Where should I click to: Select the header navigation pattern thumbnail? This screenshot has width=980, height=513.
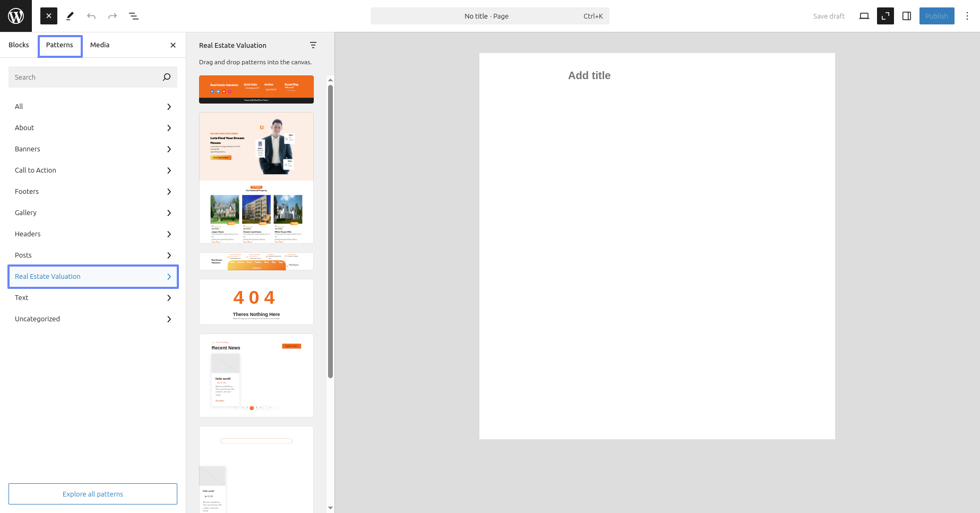[x=256, y=261]
